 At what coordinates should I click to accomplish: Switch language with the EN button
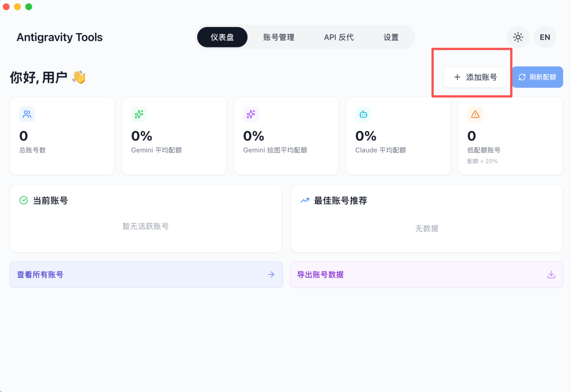pos(545,38)
